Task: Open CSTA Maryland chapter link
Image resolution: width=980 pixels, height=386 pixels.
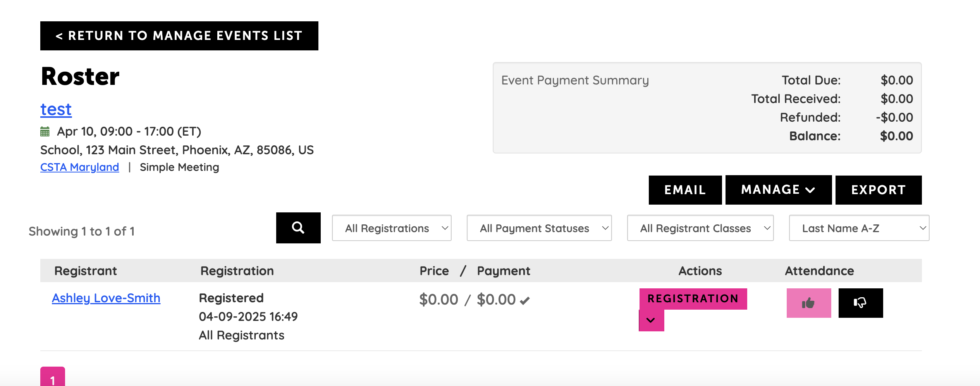Action: tap(79, 167)
